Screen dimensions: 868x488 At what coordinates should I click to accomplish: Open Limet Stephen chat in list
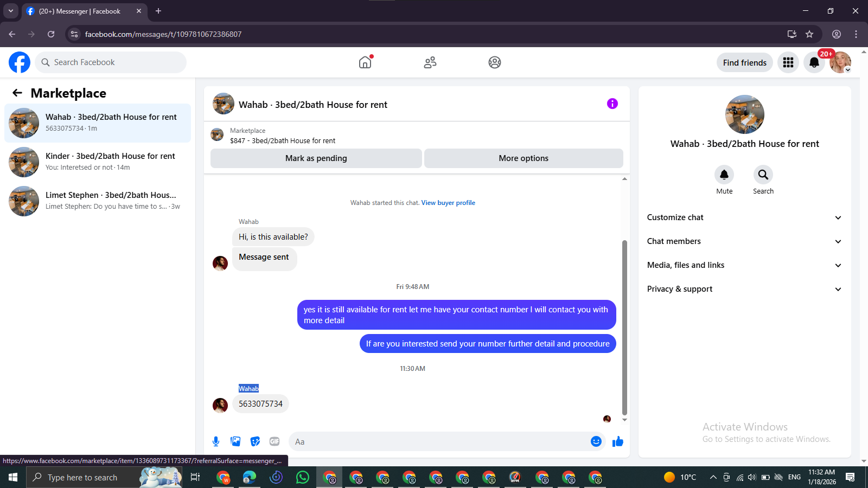click(98, 201)
